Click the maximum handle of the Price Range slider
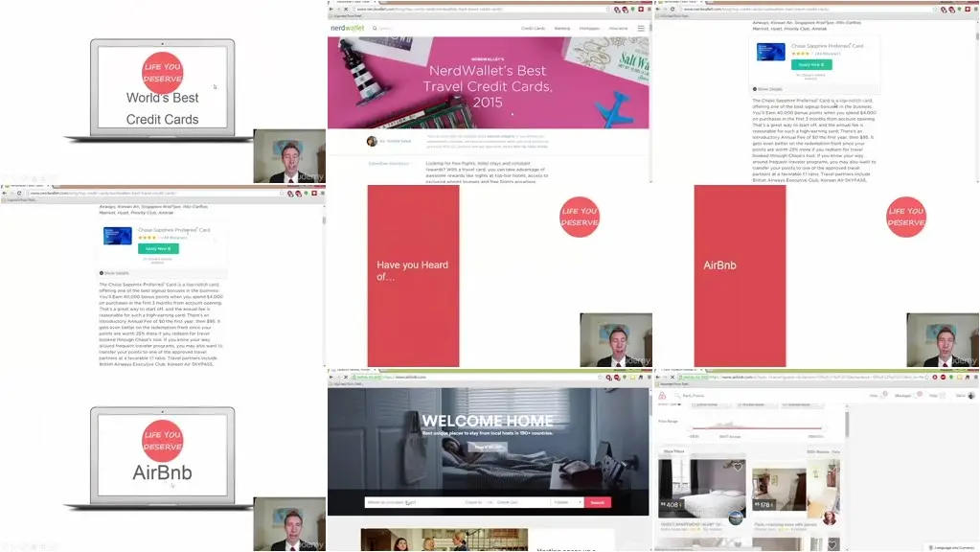Image resolution: width=980 pixels, height=552 pixels. 825,428
